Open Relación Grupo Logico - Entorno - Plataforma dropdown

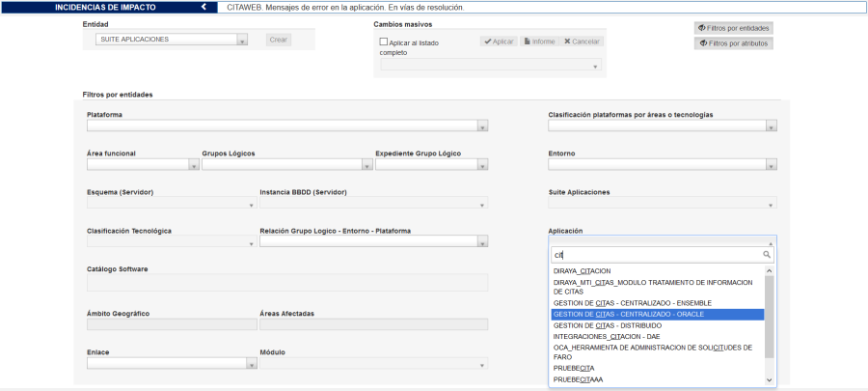(x=373, y=241)
